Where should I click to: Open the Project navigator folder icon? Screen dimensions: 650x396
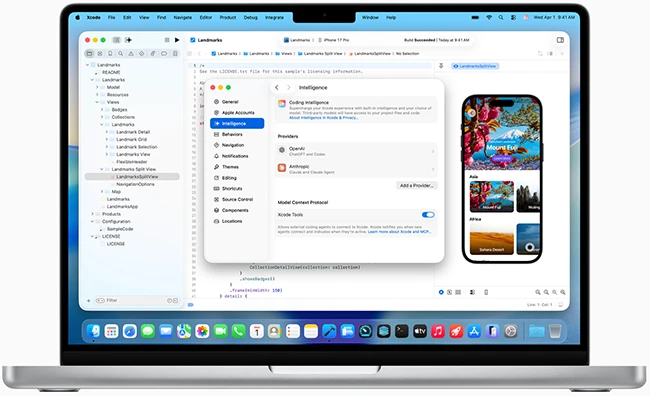point(89,53)
